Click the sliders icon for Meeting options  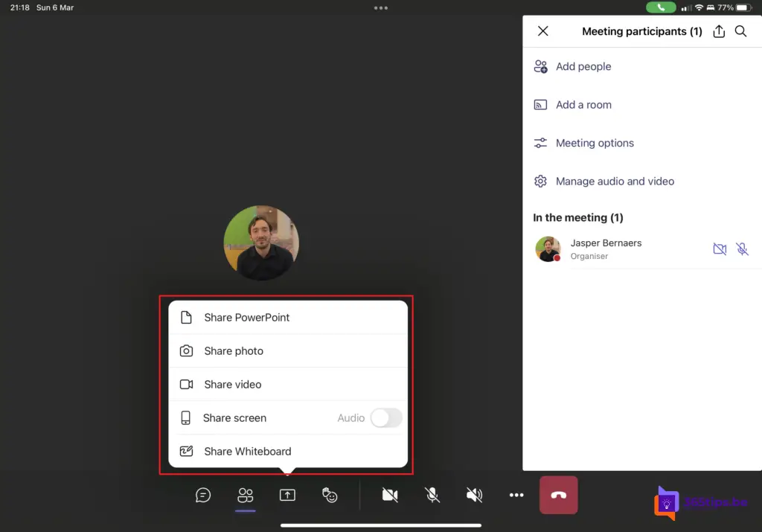coord(540,143)
